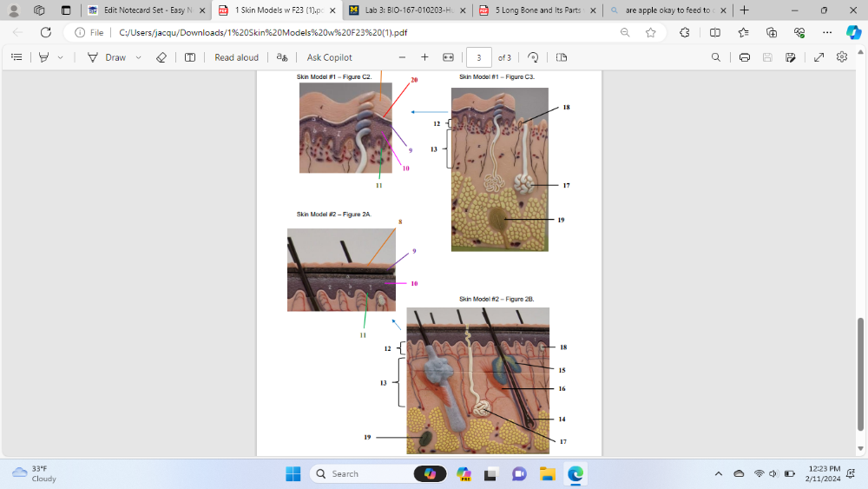Switch to the 5 Long Bone and Its Parts tab
Image resolution: width=868 pixels, height=489 pixels.
(x=536, y=10)
